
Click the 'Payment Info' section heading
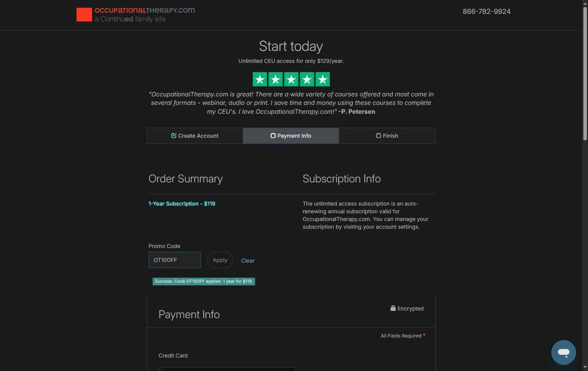pos(189,315)
